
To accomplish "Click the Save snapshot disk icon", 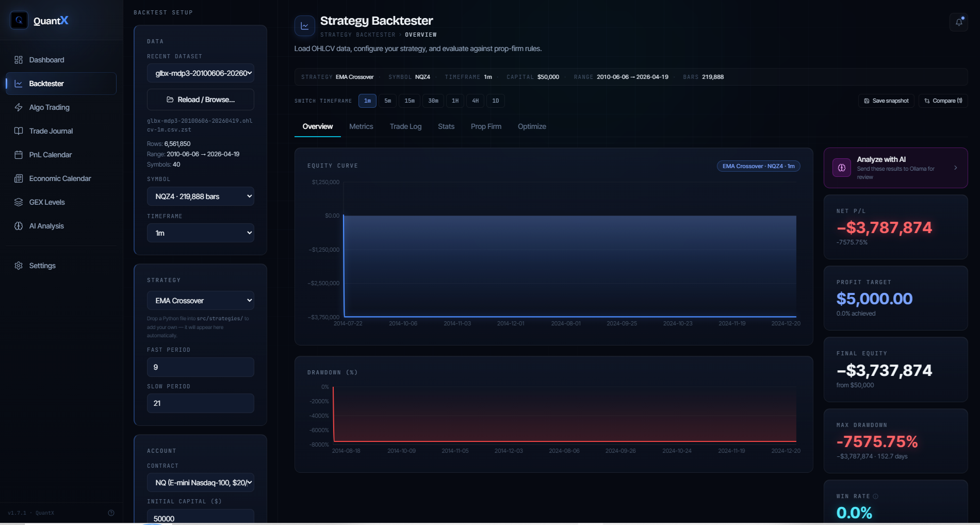I will point(867,101).
